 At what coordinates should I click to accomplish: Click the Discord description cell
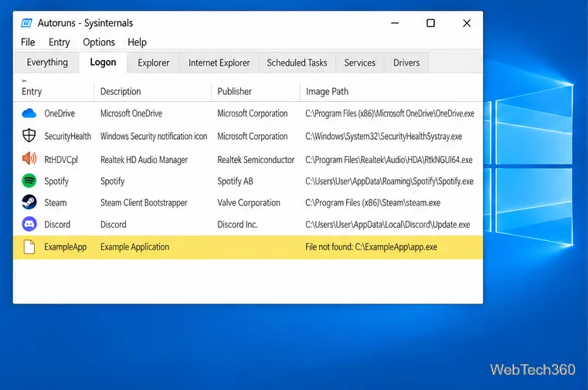[x=114, y=225]
